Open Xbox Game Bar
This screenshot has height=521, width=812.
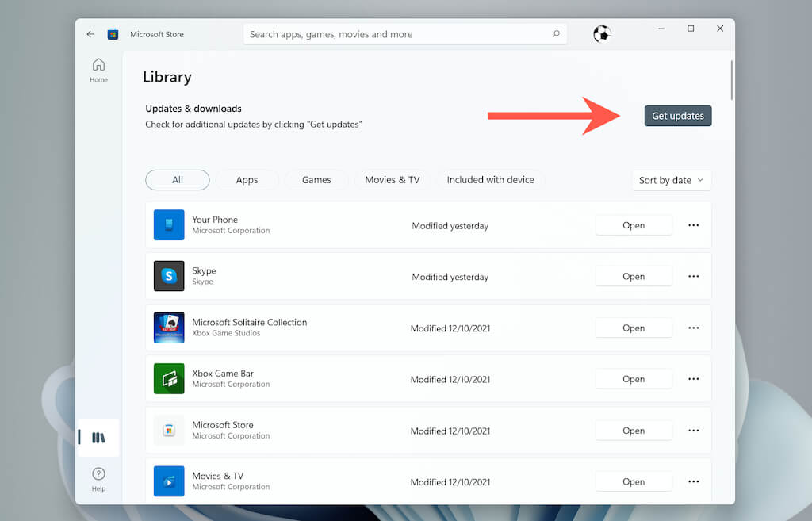point(634,379)
